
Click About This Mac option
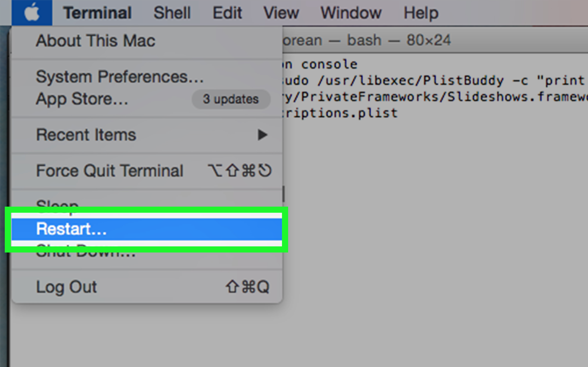96,40
